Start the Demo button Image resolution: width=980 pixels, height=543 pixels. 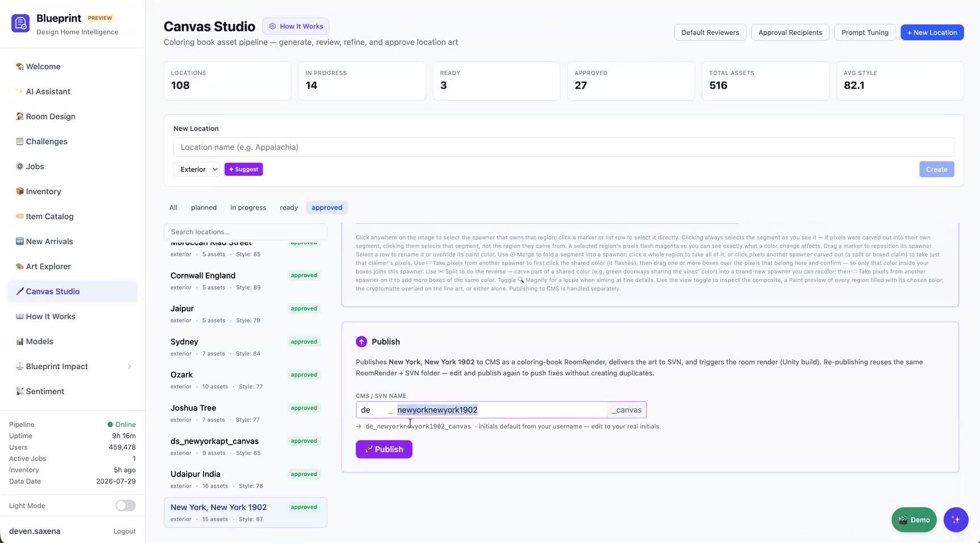[x=913, y=520]
